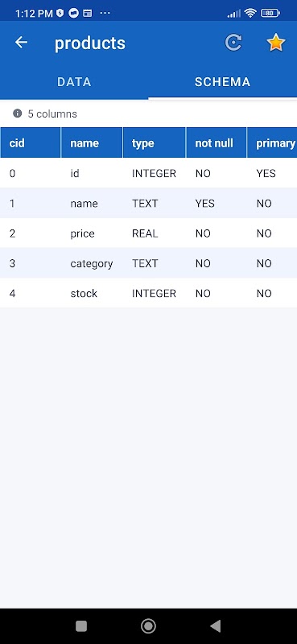The height and width of the screenshot is (644, 297).
Task: Click the cid column header
Action: click(x=31, y=143)
